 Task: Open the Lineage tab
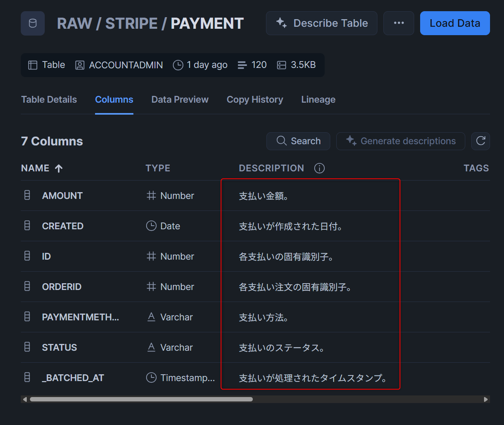point(318,99)
